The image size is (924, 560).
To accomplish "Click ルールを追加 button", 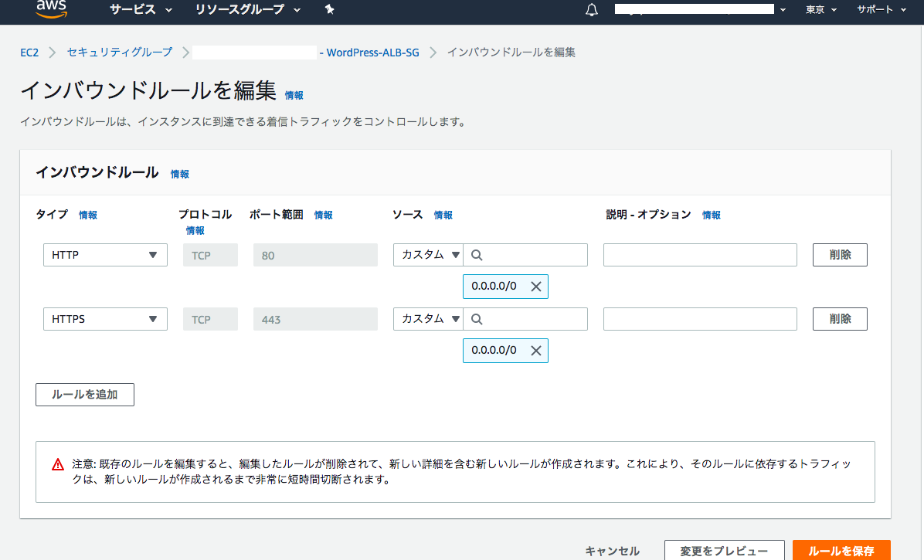I will (x=85, y=395).
